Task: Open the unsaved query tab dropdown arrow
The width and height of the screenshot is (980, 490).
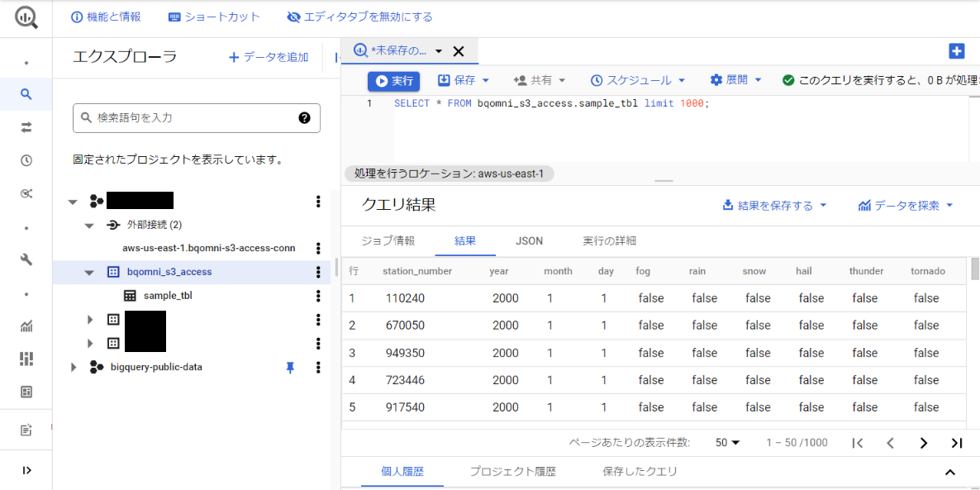Action: [x=439, y=51]
